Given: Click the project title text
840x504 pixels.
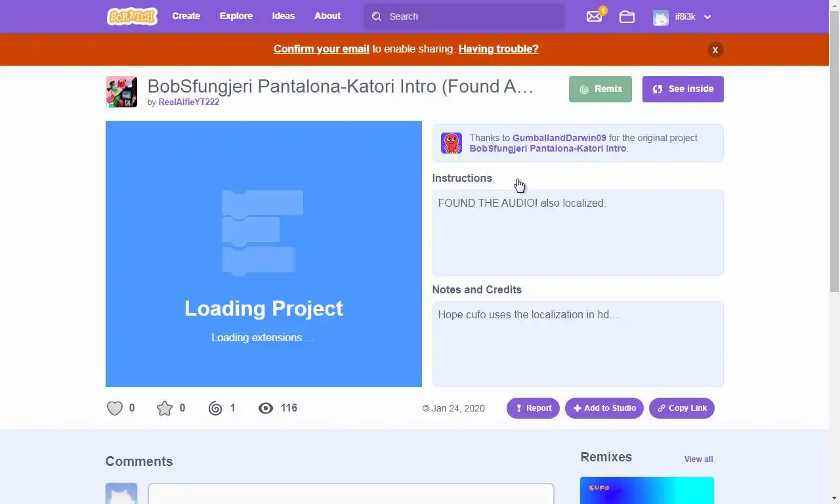Looking at the screenshot, I should [340, 87].
